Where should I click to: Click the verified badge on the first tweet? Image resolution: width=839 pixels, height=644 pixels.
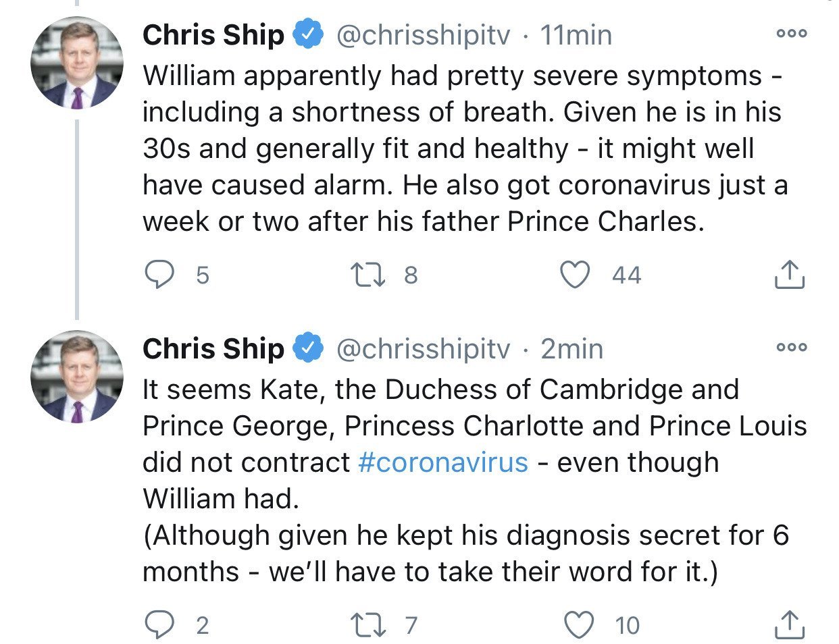[x=308, y=35]
